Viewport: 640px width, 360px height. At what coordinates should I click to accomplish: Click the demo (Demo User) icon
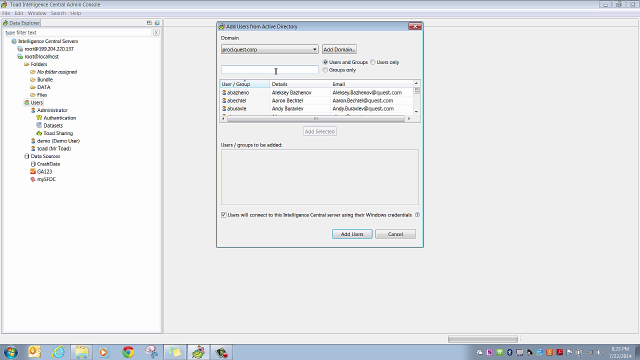point(33,141)
